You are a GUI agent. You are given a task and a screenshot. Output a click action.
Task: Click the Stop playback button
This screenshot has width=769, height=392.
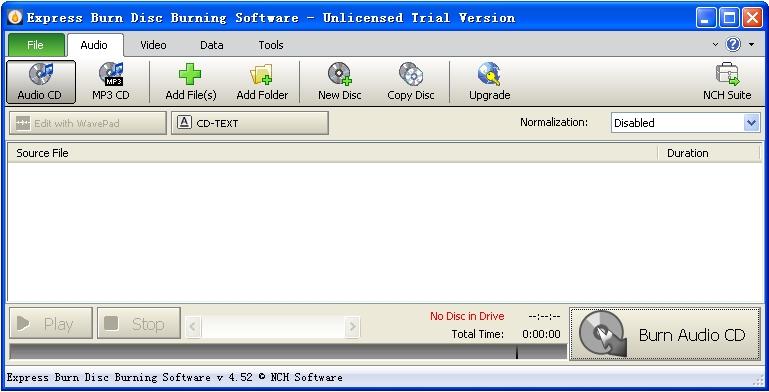point(139,323)
